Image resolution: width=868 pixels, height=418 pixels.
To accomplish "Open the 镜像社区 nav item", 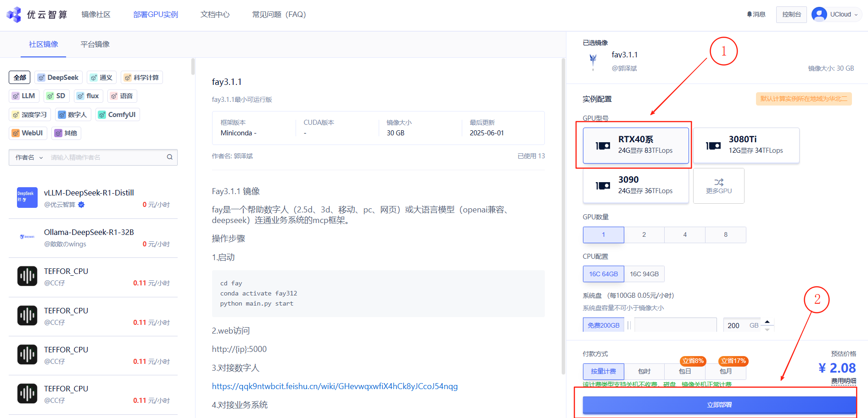I will coord(96,15).
